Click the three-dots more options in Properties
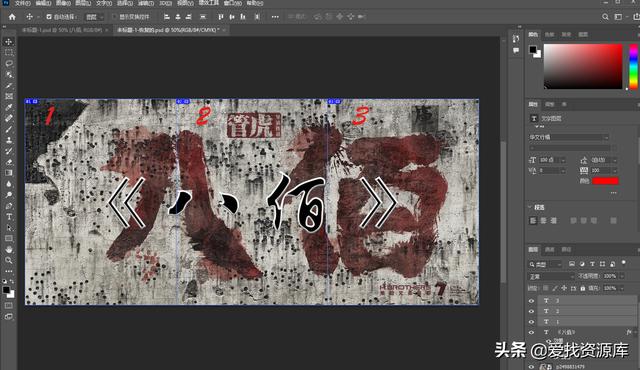Image resolution: width=640 pixels, height=370 pixels. pyautogui.click(x=613, y=193)
